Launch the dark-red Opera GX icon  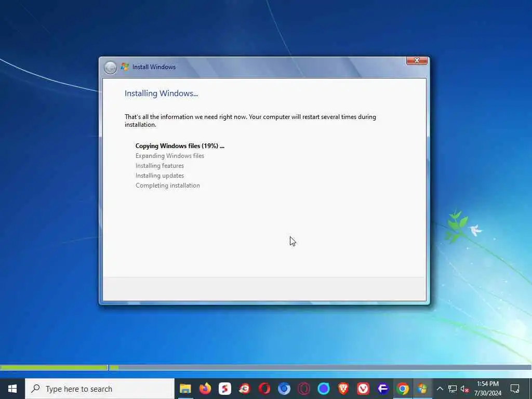click(303, 389)
